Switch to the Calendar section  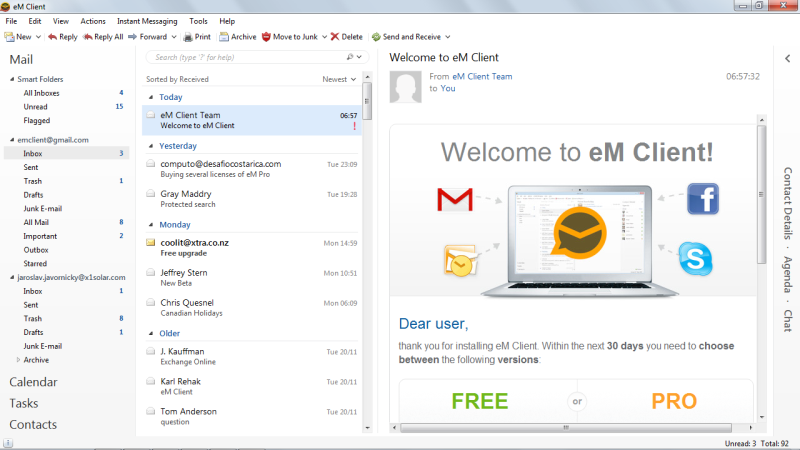tap(33, 382)
